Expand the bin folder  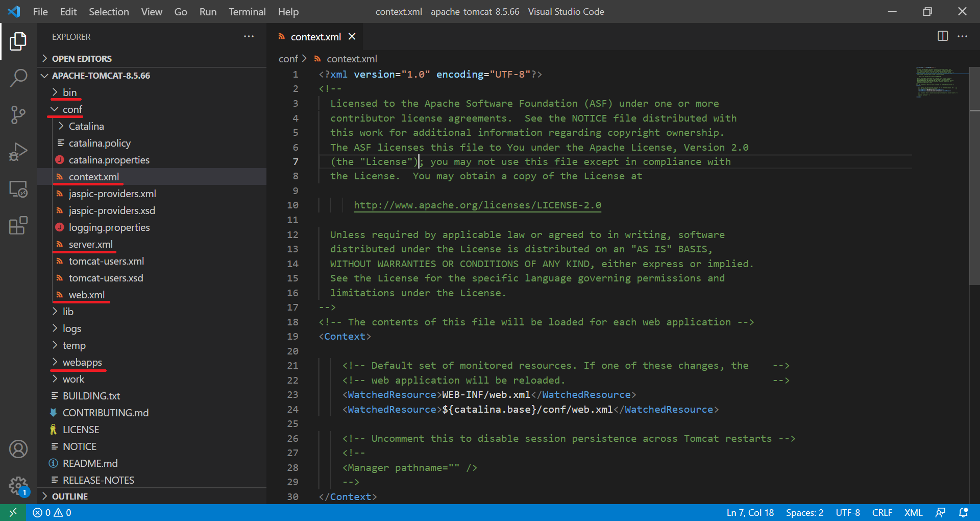69,92
